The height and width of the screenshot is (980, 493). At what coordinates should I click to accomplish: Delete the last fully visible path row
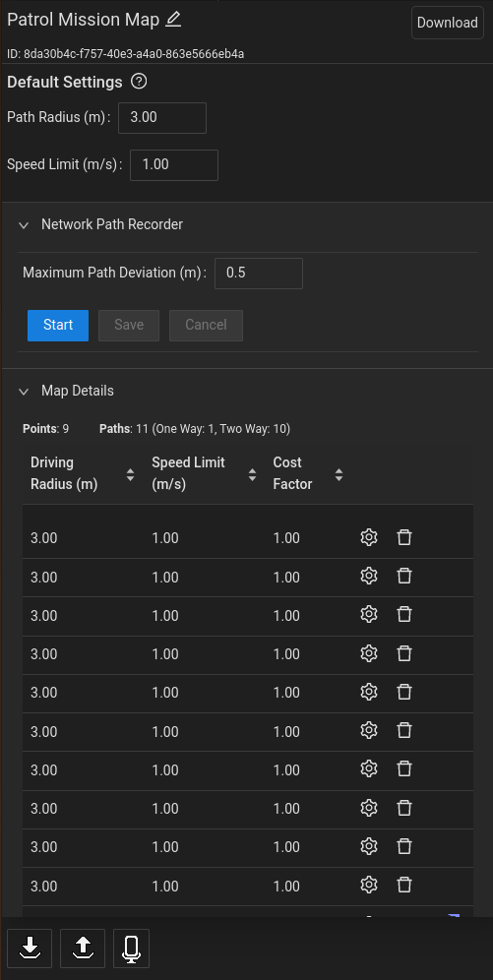404,885
